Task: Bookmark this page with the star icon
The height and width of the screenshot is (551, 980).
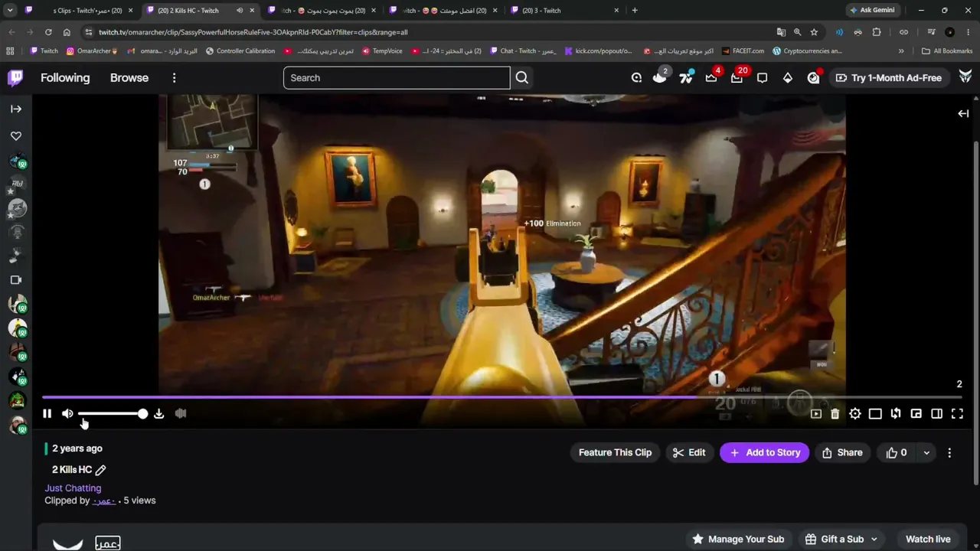Action: (x=814, y=32)
